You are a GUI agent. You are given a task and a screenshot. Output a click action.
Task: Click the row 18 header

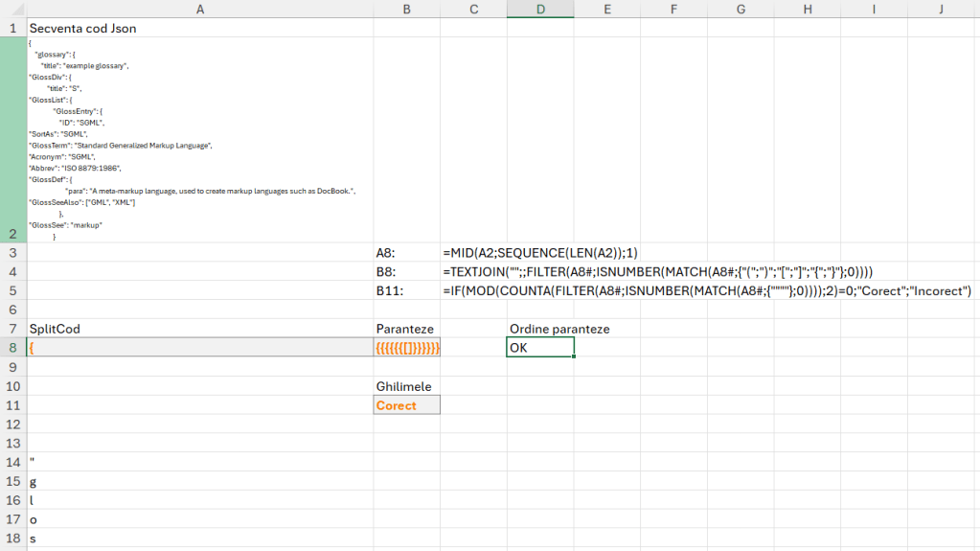(x=13, y=539)
